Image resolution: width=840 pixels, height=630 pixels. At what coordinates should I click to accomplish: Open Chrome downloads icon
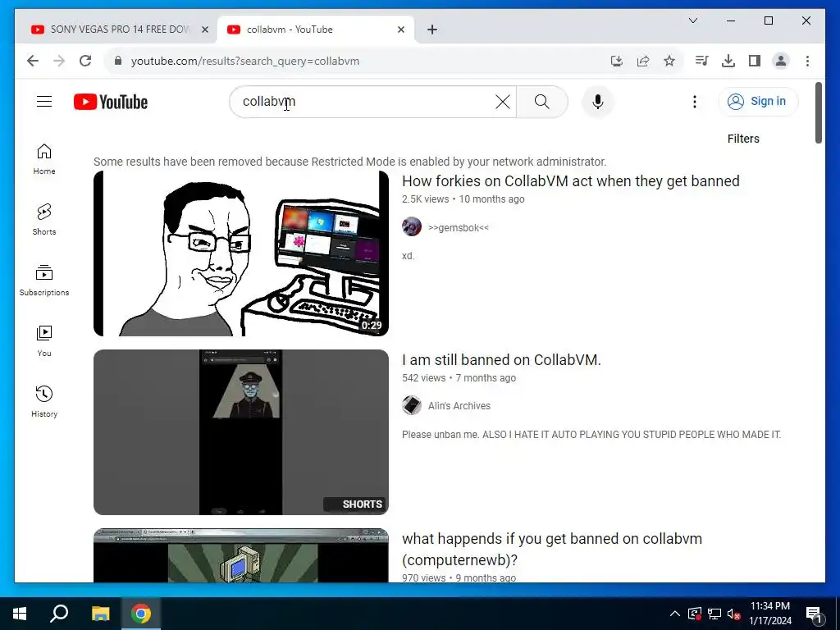click(x=728, y=61)
